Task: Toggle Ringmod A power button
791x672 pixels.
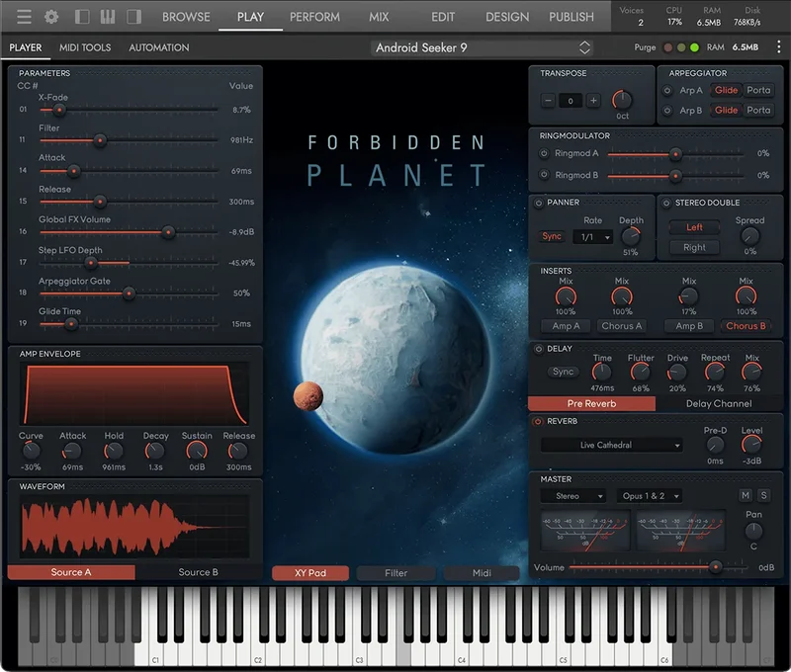Action: (x=544, y=153)
